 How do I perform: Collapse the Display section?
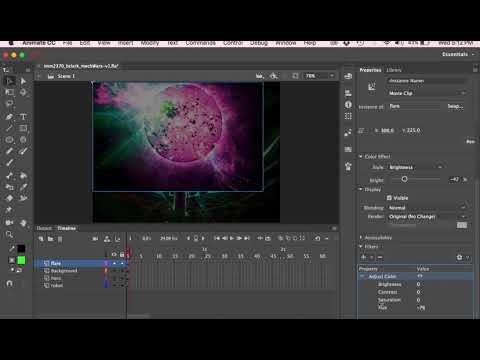point(361,189)
